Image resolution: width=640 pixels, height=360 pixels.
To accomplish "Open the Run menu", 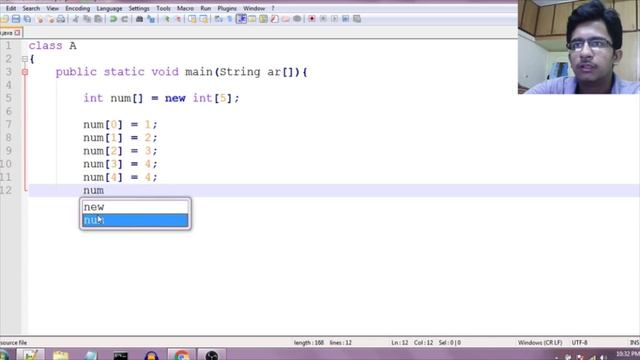I will pyautogui.click(x=206, y=8).
